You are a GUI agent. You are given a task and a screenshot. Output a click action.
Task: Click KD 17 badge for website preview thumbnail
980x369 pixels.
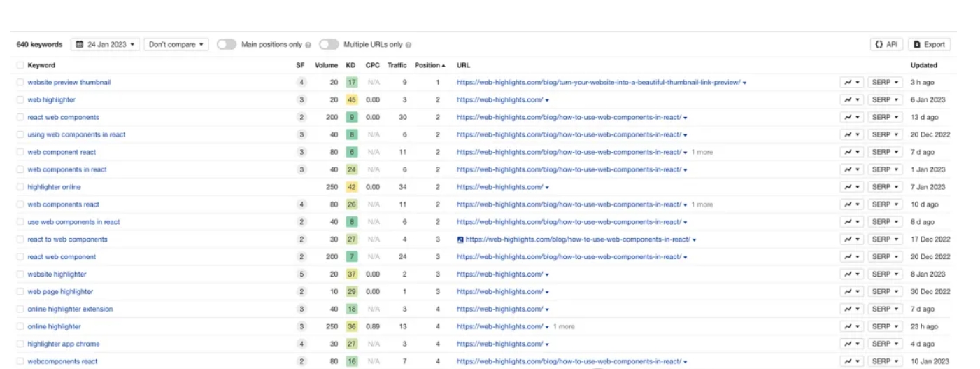(x=352, y=82)
